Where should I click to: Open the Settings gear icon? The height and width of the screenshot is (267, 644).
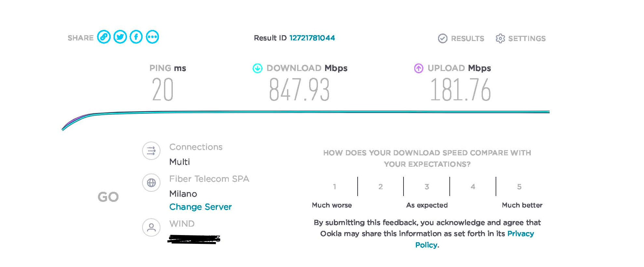[500, 38]
